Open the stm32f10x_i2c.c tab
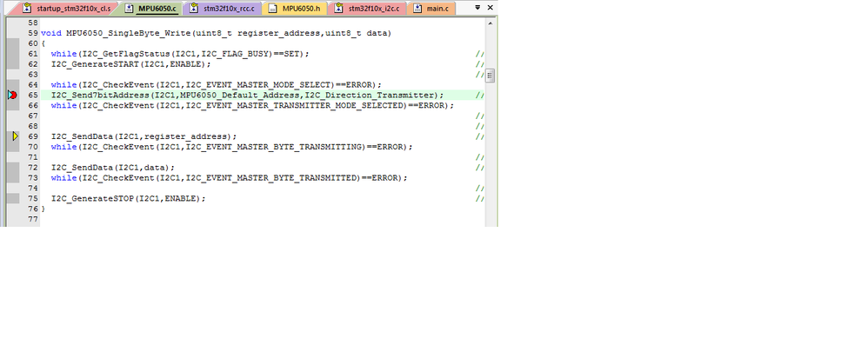868x338 pixels. point(368,9)
